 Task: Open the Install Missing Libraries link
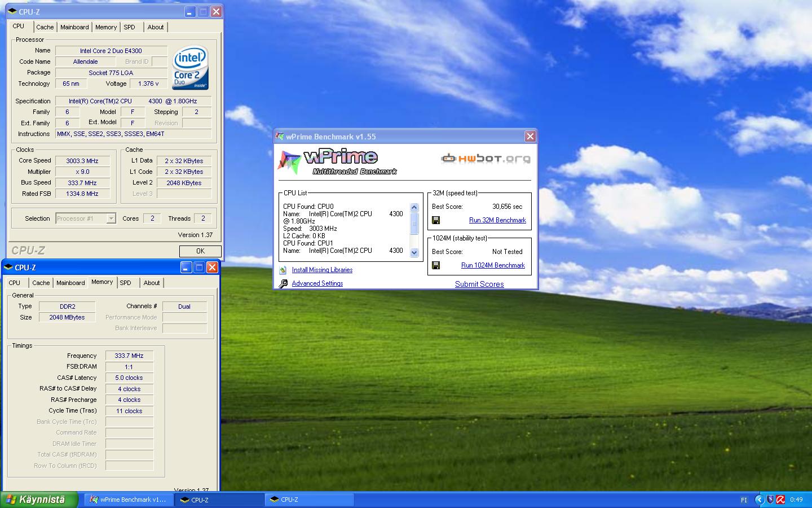click(322, 270)
